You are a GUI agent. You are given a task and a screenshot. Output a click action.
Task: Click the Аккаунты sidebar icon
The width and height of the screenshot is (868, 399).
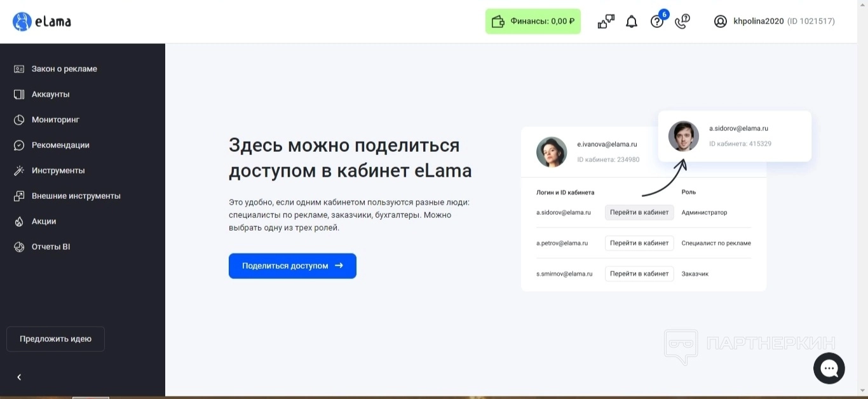pos(19,94)
